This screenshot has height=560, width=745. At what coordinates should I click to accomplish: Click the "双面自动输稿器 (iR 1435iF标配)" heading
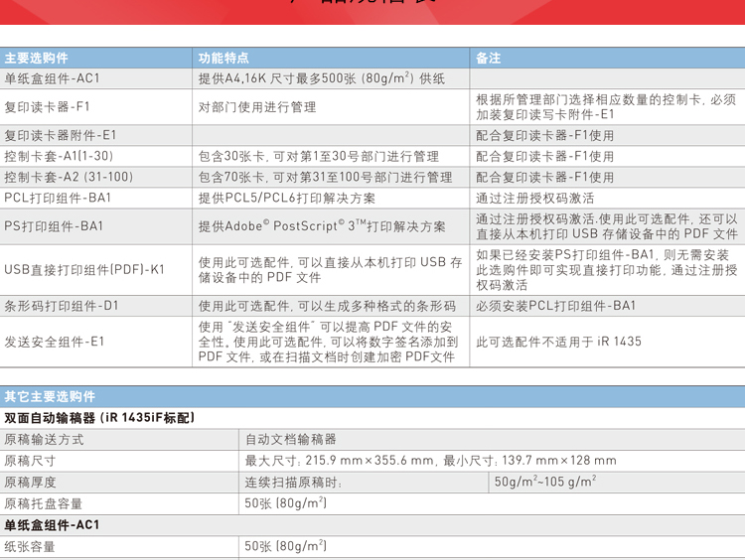(99, 418)
